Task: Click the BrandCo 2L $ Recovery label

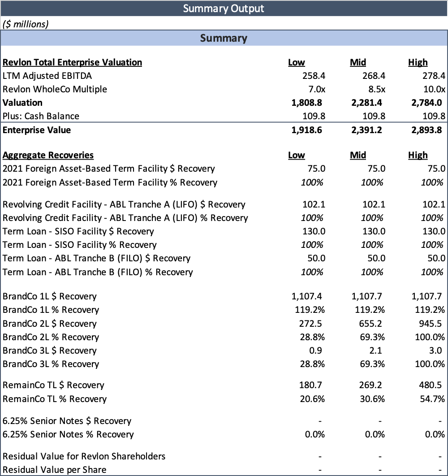Action: (x=49, y=324)
